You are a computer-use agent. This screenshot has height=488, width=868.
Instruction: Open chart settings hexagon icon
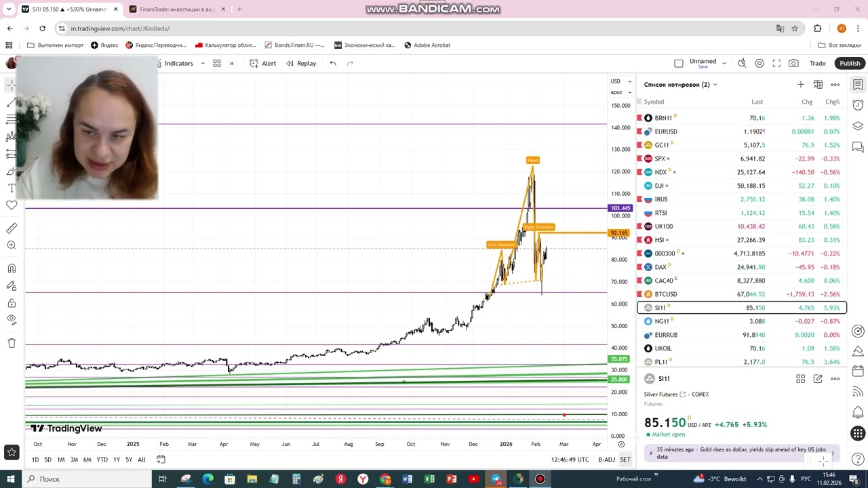click(x=759, y=63)
